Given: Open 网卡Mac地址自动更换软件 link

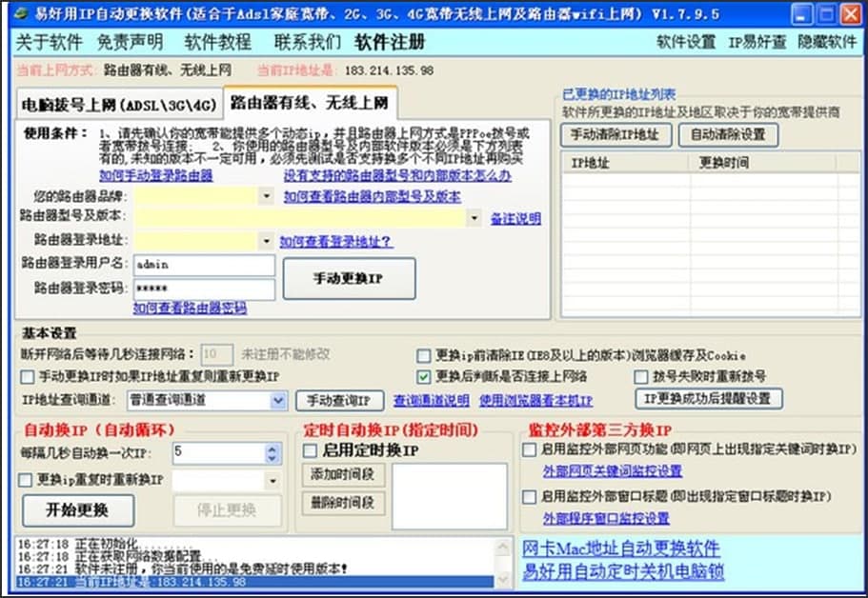Looking at the screenshot, I should click(620, 548).
